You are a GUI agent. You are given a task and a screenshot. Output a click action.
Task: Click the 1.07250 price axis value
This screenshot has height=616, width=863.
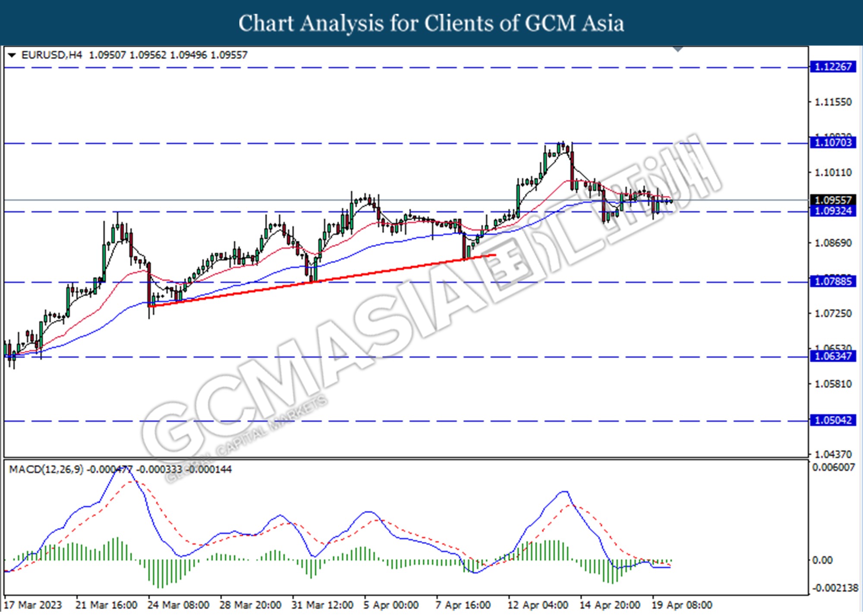coord(833,314)
